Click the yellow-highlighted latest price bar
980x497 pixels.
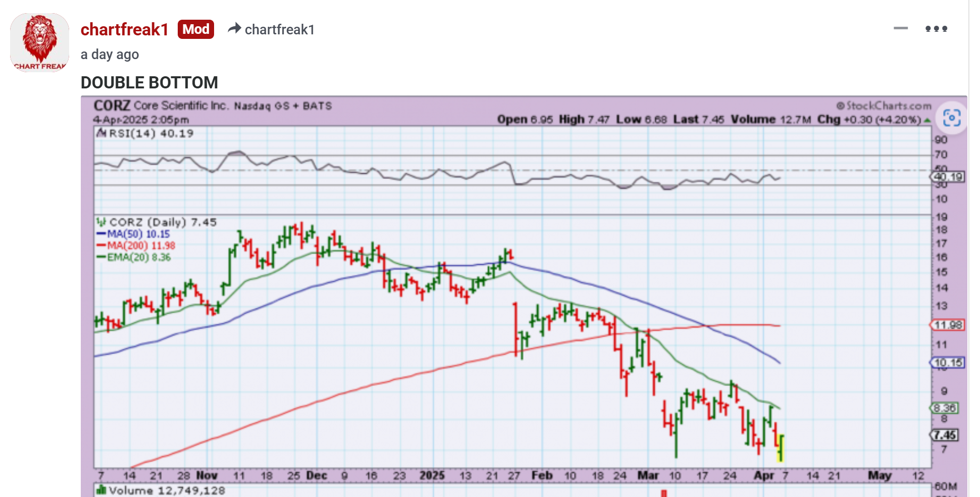781,448
